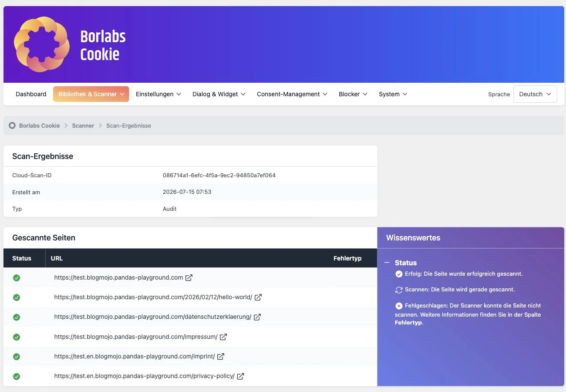Open the datenschutzerklaerung page URL link

point(153,317)
